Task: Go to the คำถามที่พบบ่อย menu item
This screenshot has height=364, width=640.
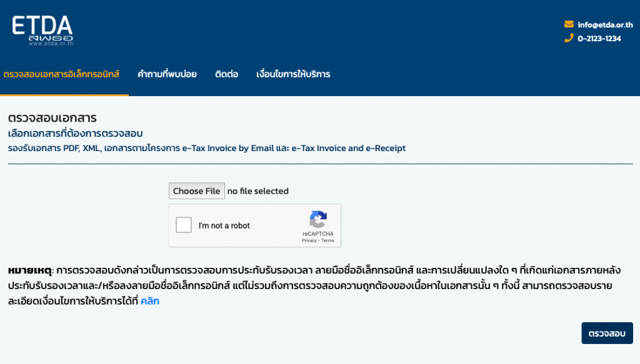Action: [167, 74]
